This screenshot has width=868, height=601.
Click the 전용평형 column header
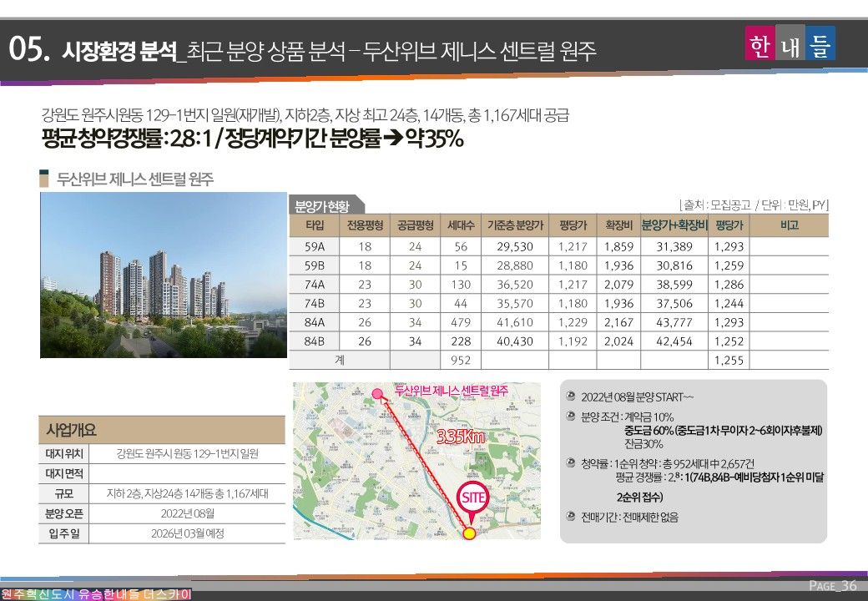point(365,225)
